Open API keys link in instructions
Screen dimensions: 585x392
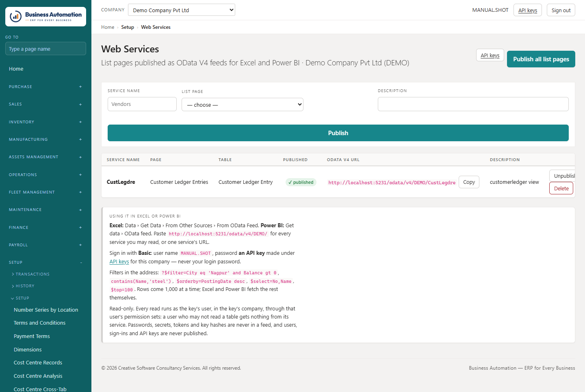pos(119,262)
